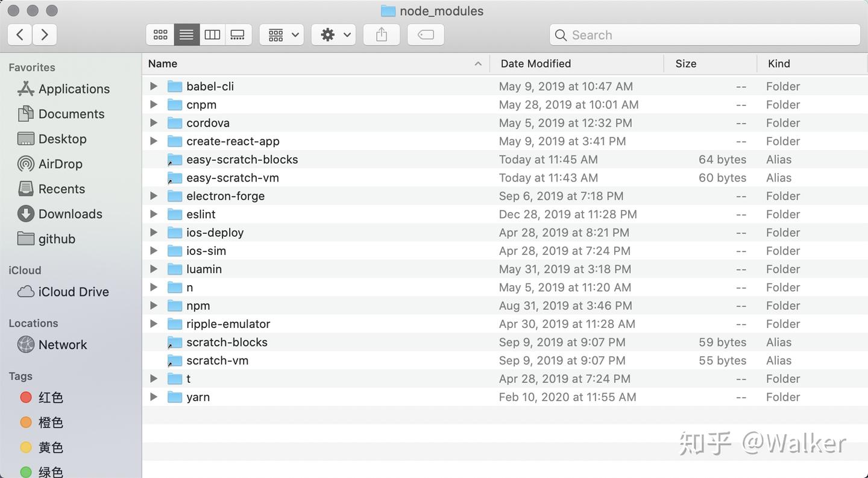Select the red tag dot

point(26,397)
